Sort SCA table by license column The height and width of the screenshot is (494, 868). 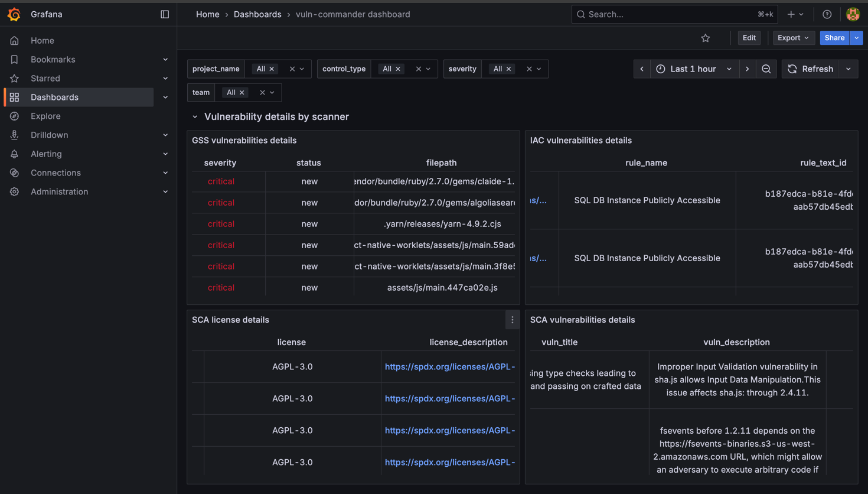click(x=292, y=342)
